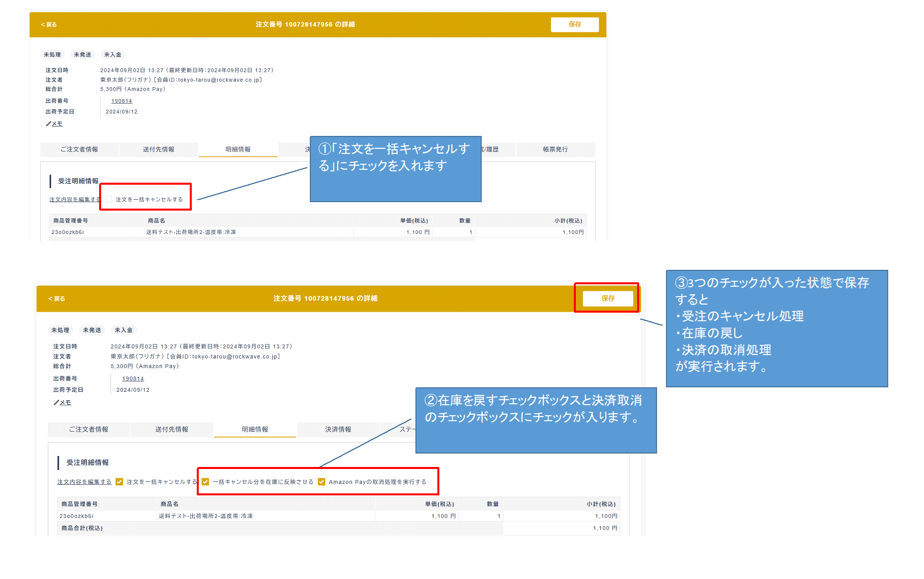Click the pencil memo icon in the upper screenshot
The image size is (924, 579).
(x=49, y=124)
